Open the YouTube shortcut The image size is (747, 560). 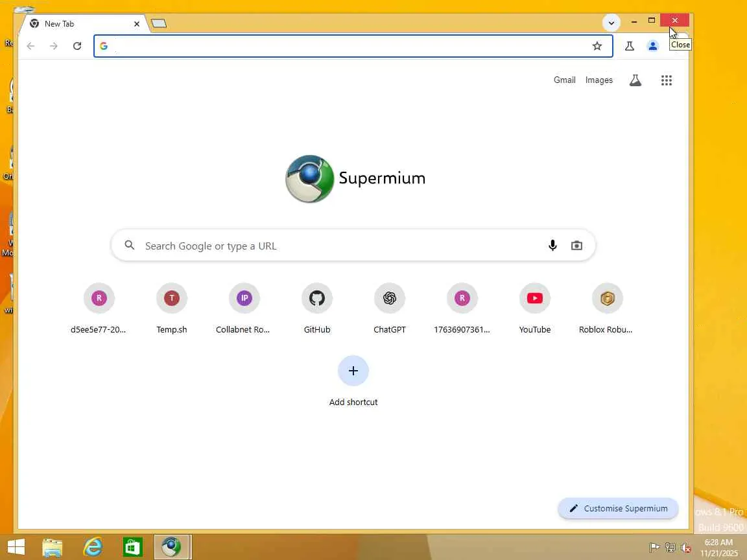coord(534,308)
